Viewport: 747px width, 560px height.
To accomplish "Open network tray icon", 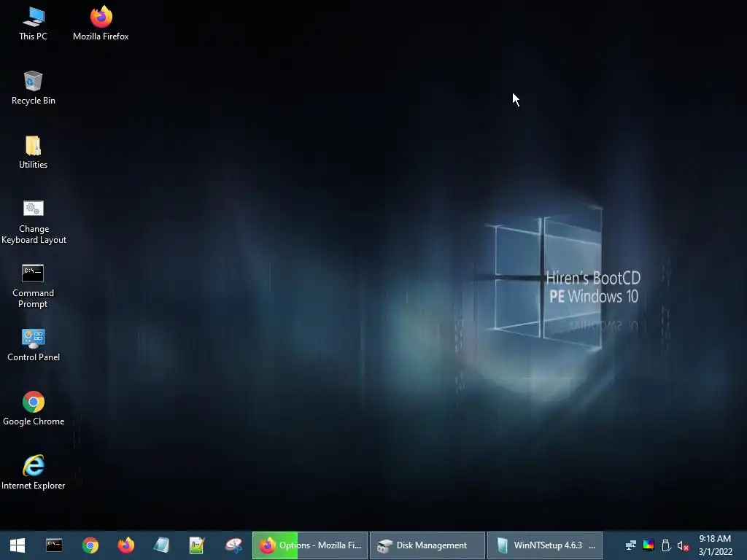I will click(x=631, y=545).
